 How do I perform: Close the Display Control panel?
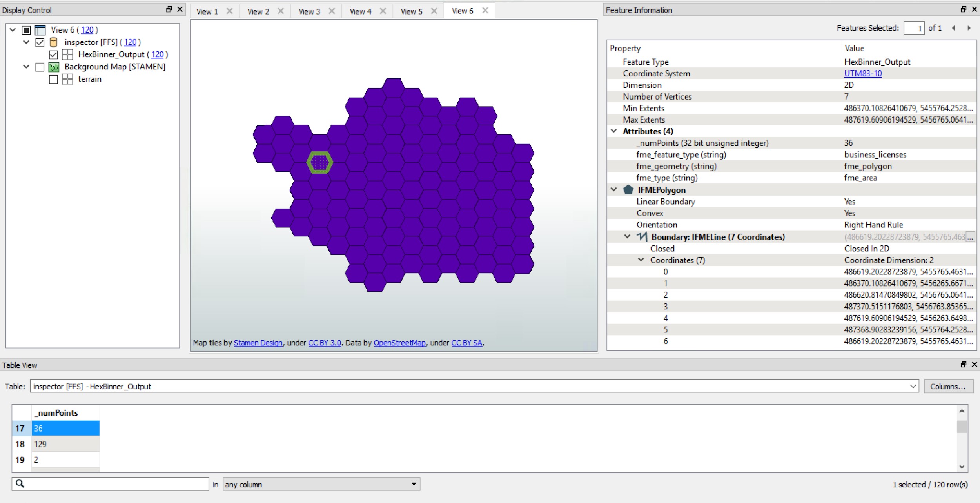coord(180,9)
